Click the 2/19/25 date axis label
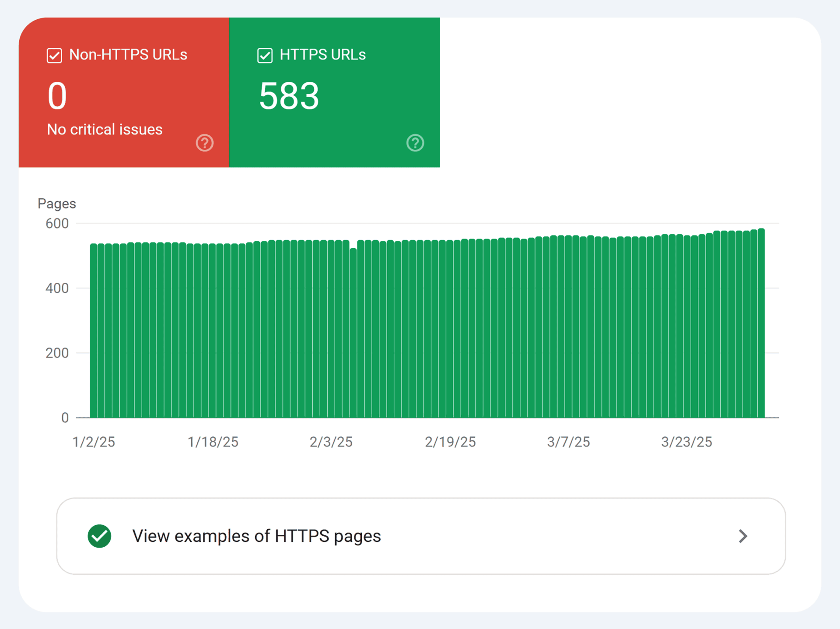840x629 pixels. [450, 442]
